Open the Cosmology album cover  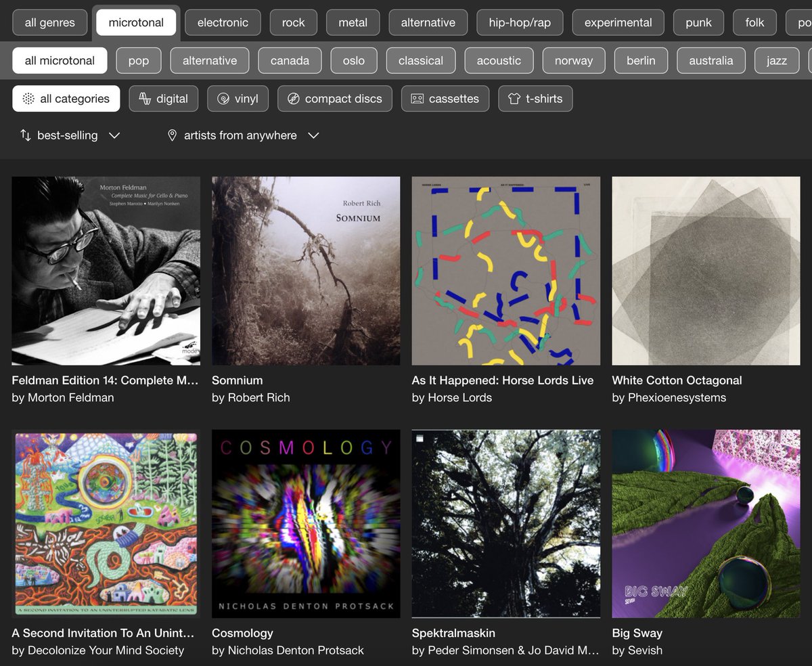306,524
